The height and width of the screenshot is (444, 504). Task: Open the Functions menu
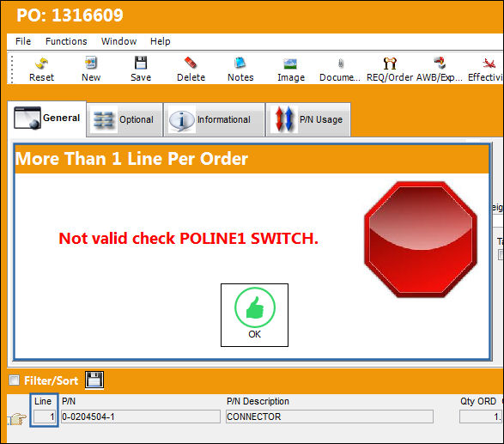pos(66,41)
